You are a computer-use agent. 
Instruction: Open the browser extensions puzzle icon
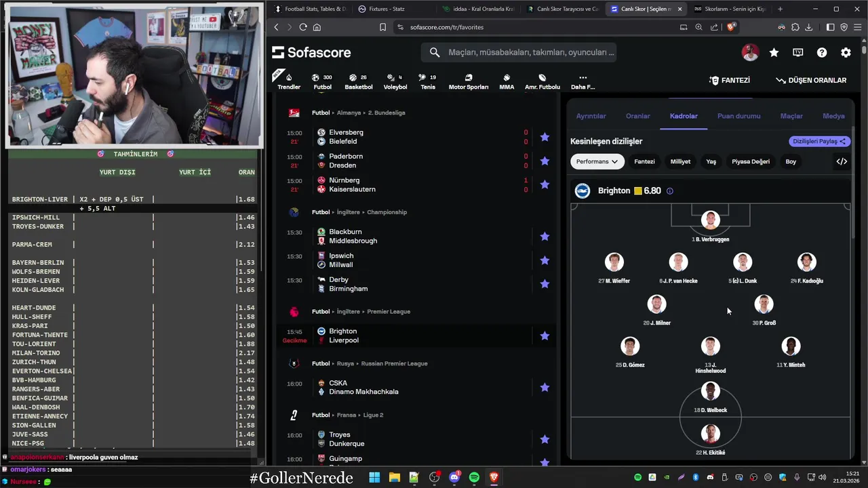795,27
